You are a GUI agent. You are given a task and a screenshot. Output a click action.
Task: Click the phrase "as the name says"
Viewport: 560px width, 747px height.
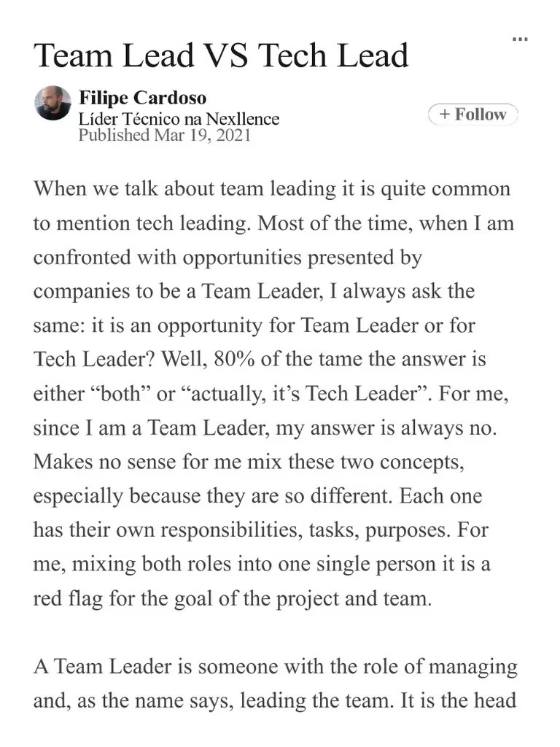coord(139,700)
